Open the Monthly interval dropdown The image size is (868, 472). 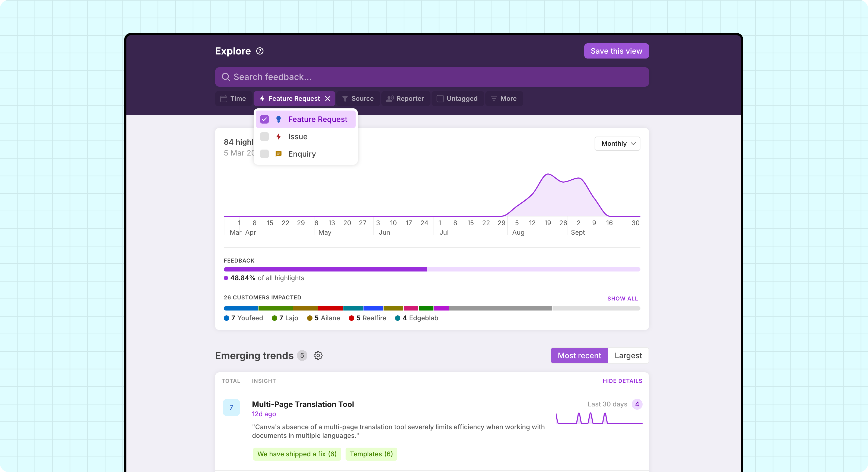(617, 144)
